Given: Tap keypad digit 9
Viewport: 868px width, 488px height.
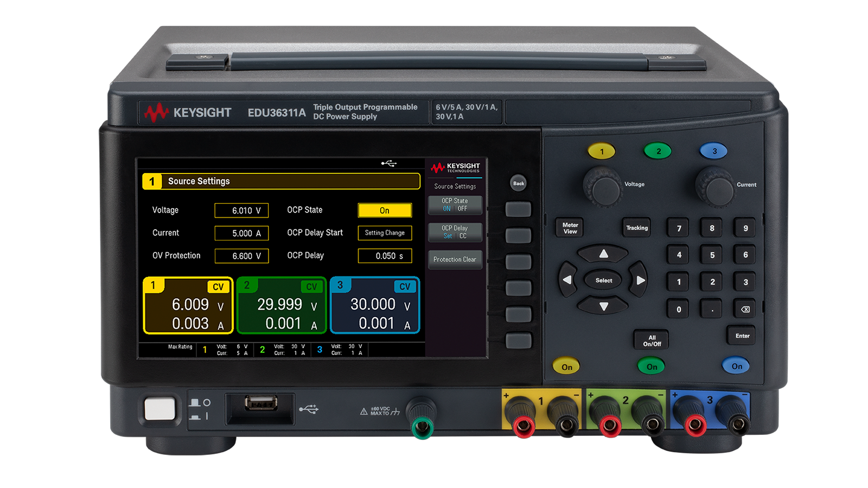Looking at the screenshot, I should pos(745,228).
